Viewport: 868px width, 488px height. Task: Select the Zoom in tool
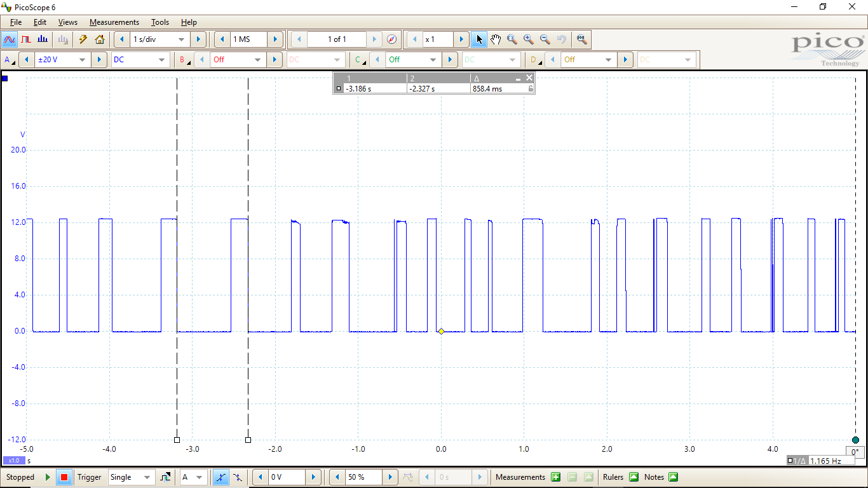click(528, 39)
